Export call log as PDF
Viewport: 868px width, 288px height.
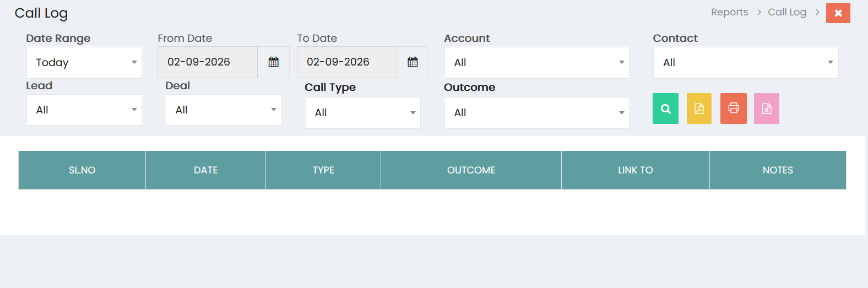pyautogui.click(x=699, y=108)
